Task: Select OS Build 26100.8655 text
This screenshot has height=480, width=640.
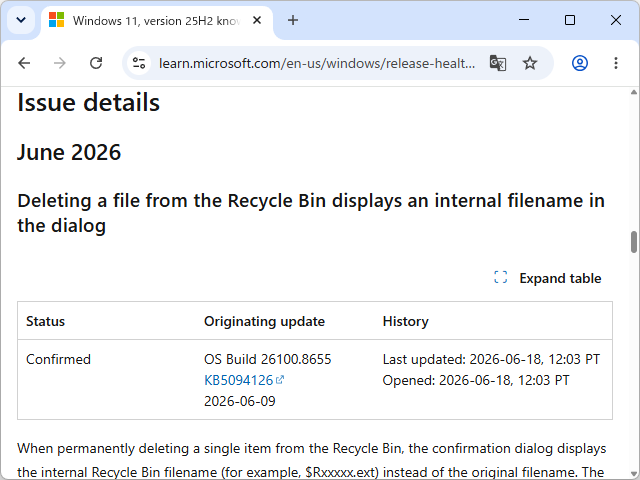Action: [267, 360]
